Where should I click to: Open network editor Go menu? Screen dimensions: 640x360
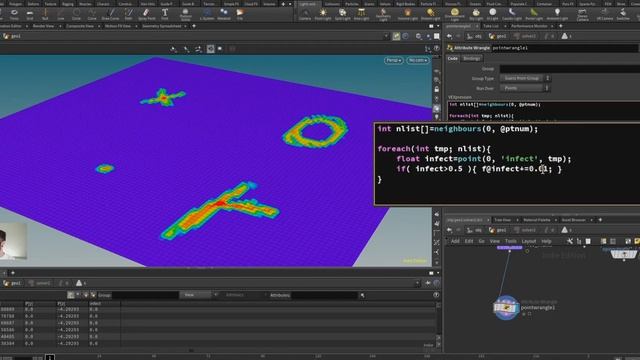click(x=482, y=241)
